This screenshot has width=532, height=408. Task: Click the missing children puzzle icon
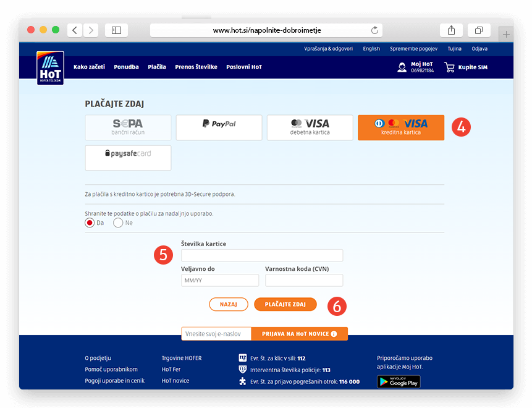243,381
